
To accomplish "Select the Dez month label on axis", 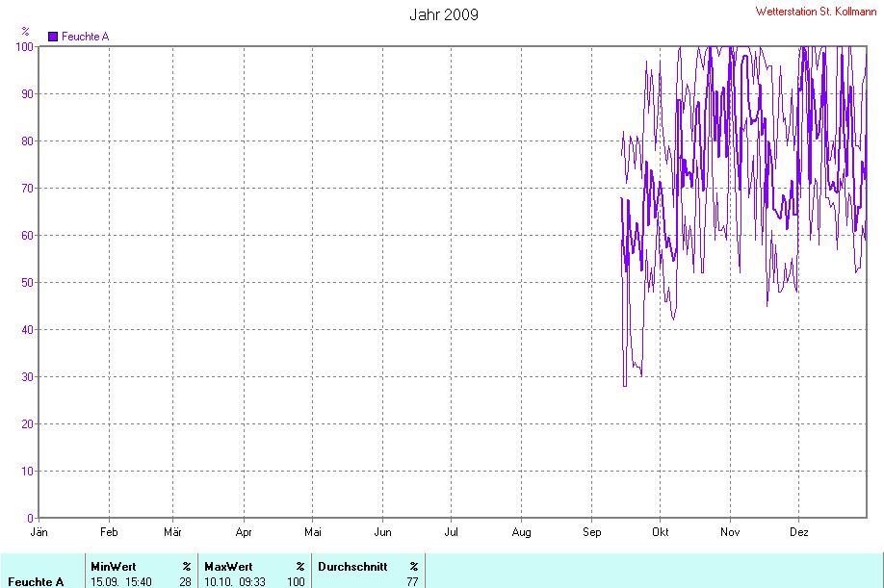I will pyautogui.click(x=799, y=531).
